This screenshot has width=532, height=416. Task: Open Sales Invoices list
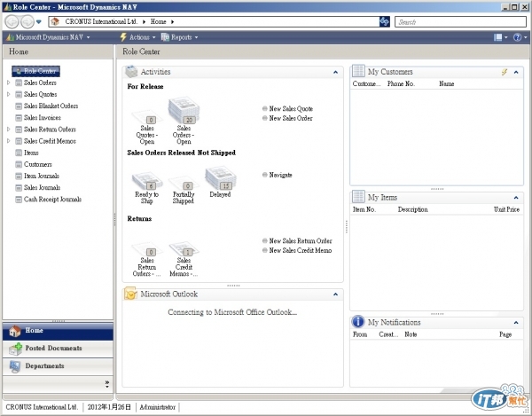(x=38, y=118)
